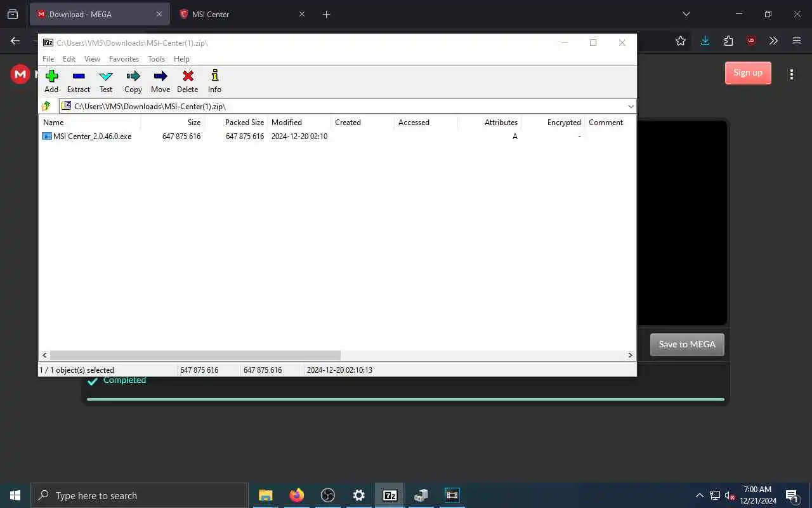This screenshot has width=812, height=508.
Task: Open the Windows Start menu
Action: point(15,495)
